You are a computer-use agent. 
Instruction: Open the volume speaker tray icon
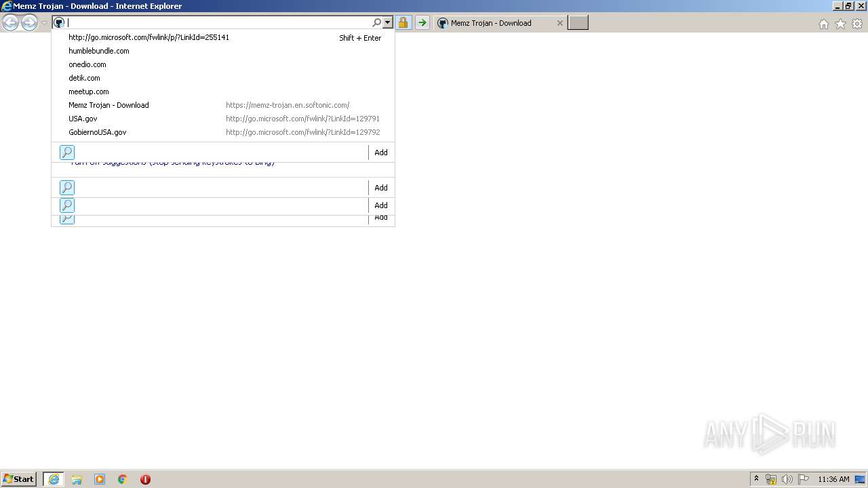tap(787, 479)
